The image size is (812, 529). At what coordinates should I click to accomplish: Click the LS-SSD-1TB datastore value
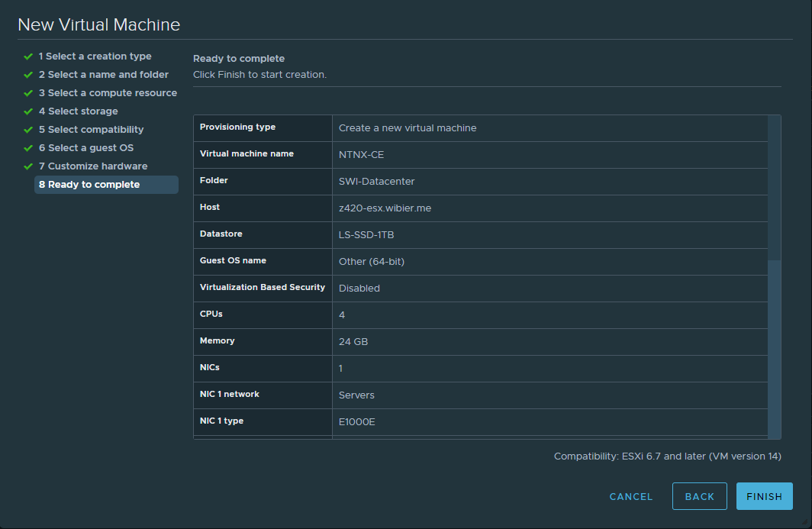(366, 235)
